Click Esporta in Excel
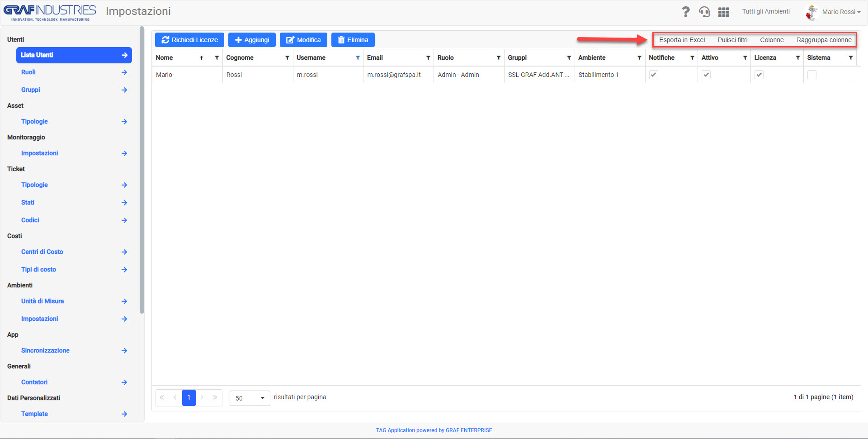Image resolution: width=868 pixels, height=439 pixels. tap(682, 40)
